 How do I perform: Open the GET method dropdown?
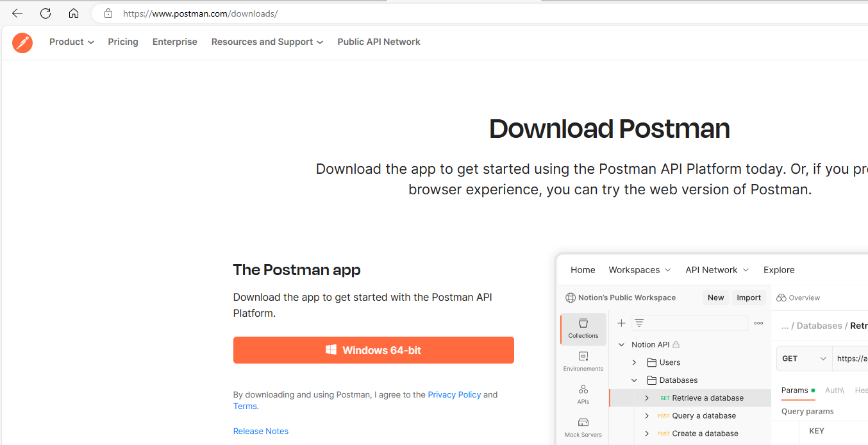[x=805, y=358]
